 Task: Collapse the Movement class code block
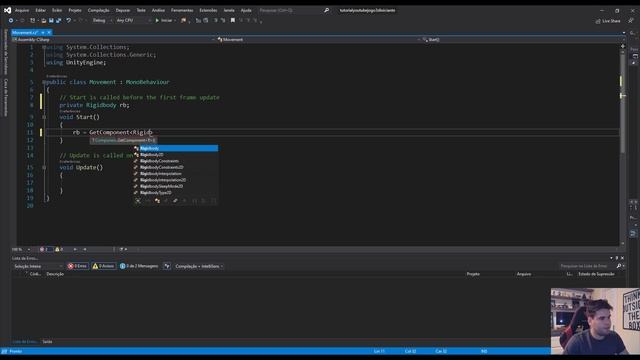pyautogui.click(x=44, y=82)
